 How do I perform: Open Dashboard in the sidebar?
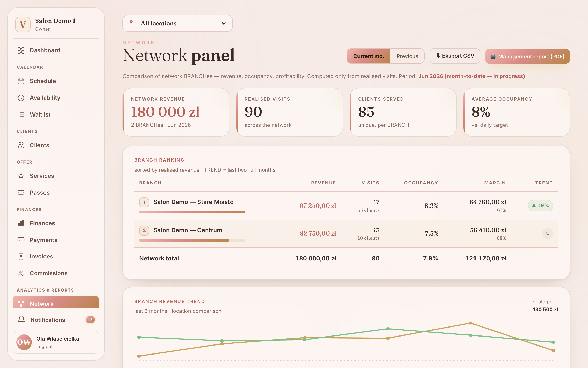[x=56, y=50]
